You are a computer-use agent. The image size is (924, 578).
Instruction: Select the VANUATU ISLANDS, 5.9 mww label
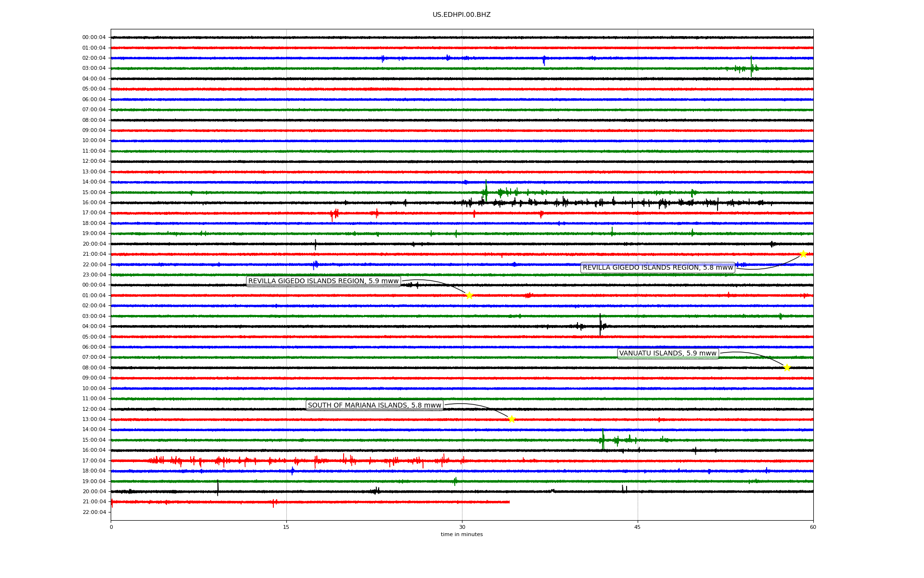667,353
